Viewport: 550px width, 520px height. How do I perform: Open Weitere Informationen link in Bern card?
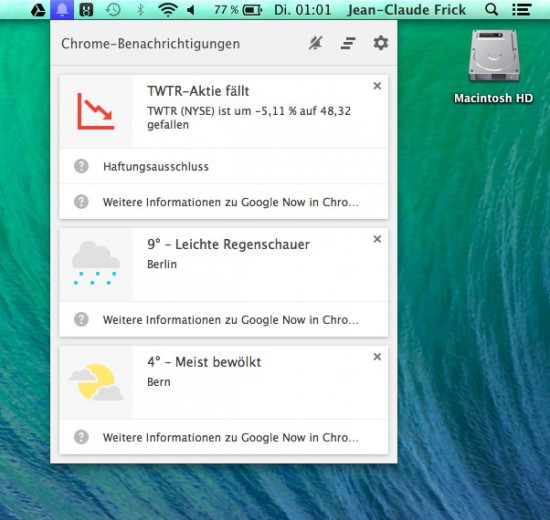click(x=230, y=437)
